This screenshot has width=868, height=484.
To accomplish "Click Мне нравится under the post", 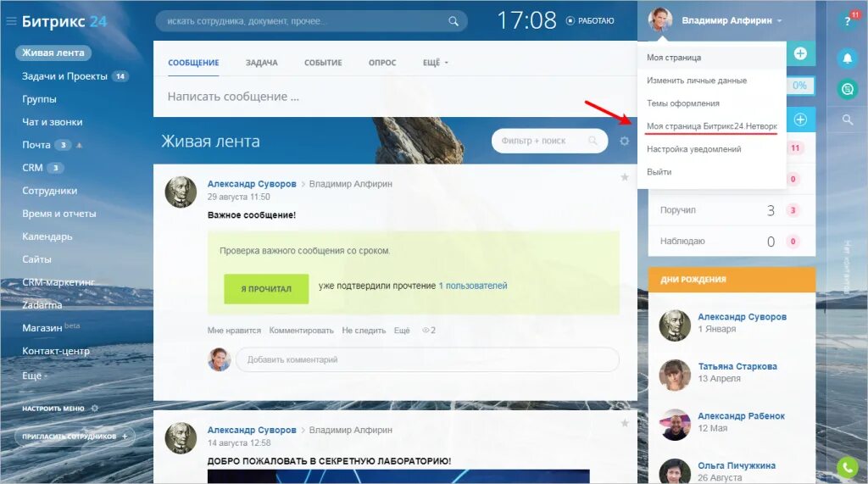I will coord(234,330).
